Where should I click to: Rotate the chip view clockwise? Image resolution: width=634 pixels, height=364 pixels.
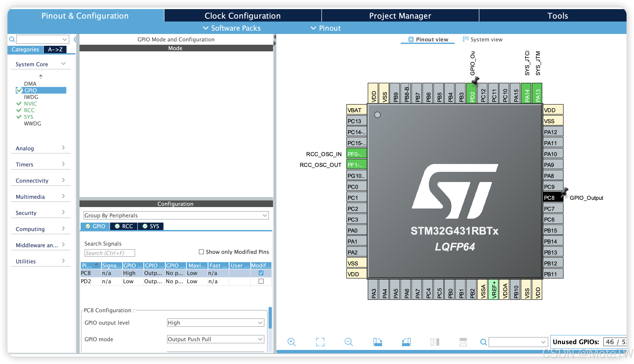pos(377,342)
